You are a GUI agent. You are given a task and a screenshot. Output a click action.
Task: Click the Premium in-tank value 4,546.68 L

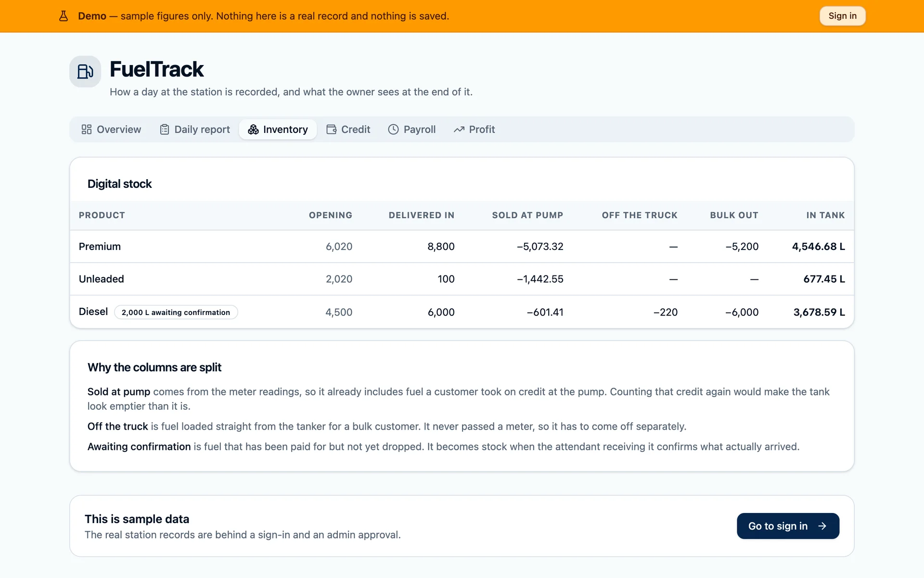(819, 247)
